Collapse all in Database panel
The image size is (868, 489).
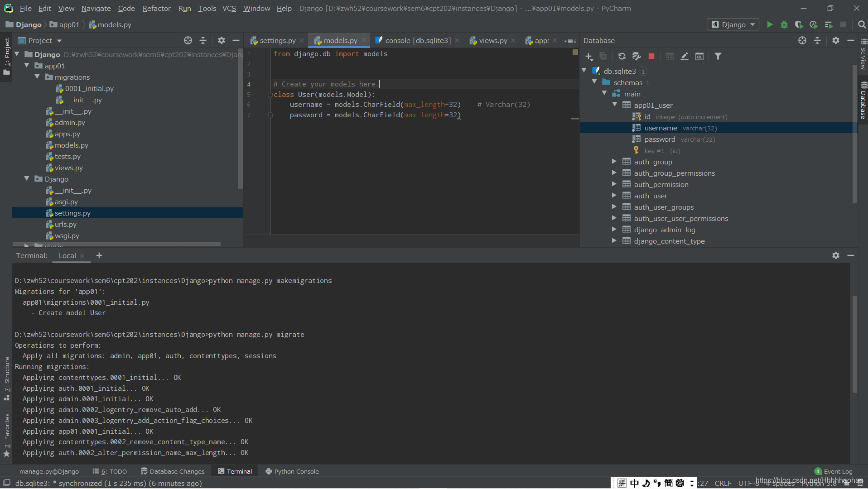point(817,41)
